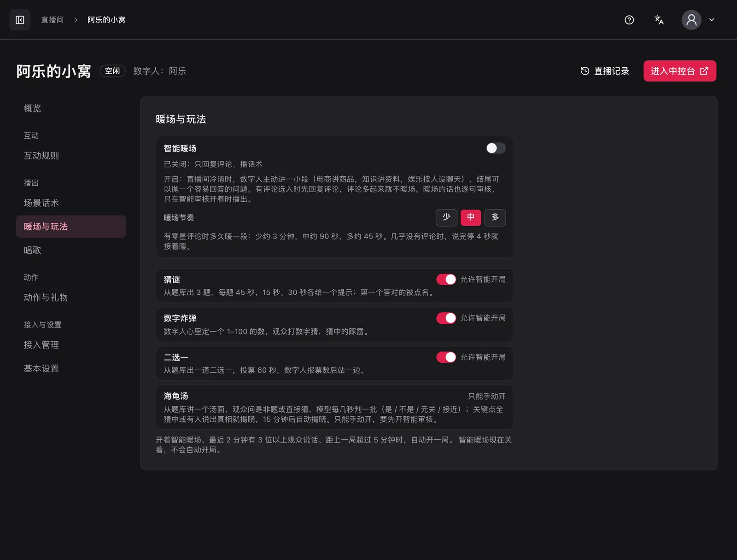Click 已关闭：只回复评论、播话术 status text
Viewport: 737px width, 560px height.
213,164
